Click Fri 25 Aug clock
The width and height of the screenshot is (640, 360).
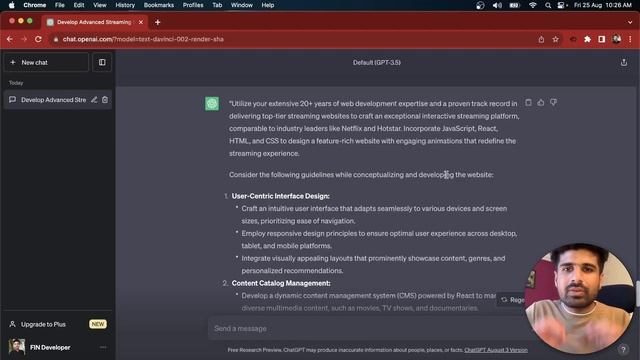602,5
